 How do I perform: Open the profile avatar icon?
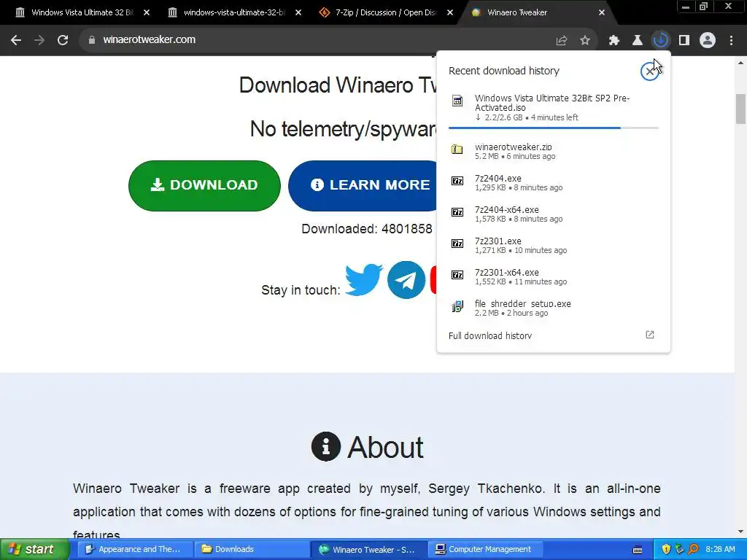[x=708, y=41]
